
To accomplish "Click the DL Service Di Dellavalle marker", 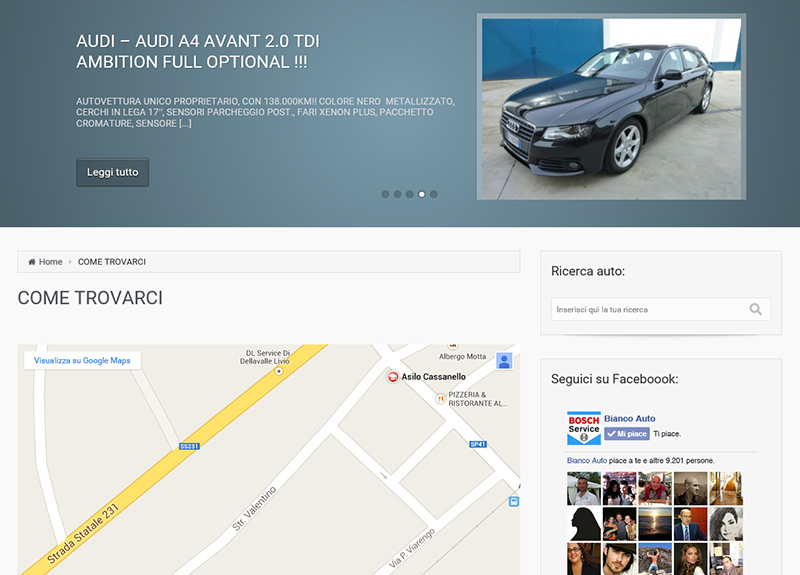I will point(279,371).
